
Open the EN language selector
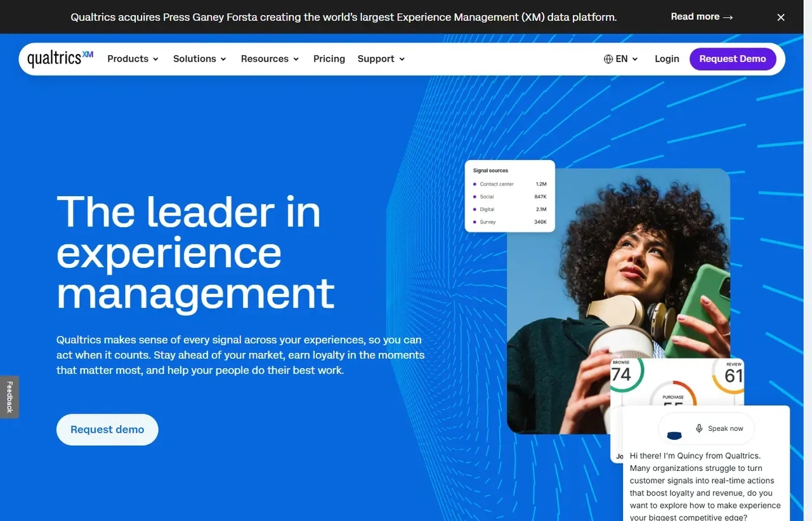621,58
